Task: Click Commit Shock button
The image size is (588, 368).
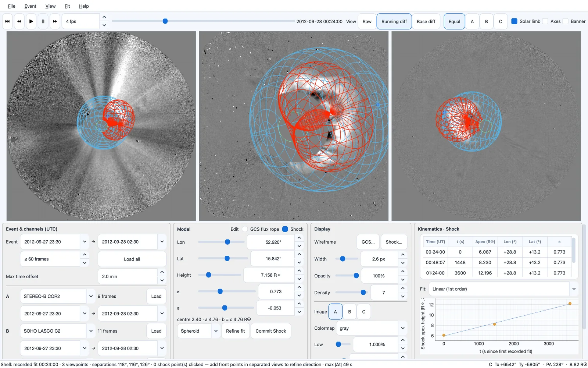Action: pyautogui.click(x=271, y=331)
